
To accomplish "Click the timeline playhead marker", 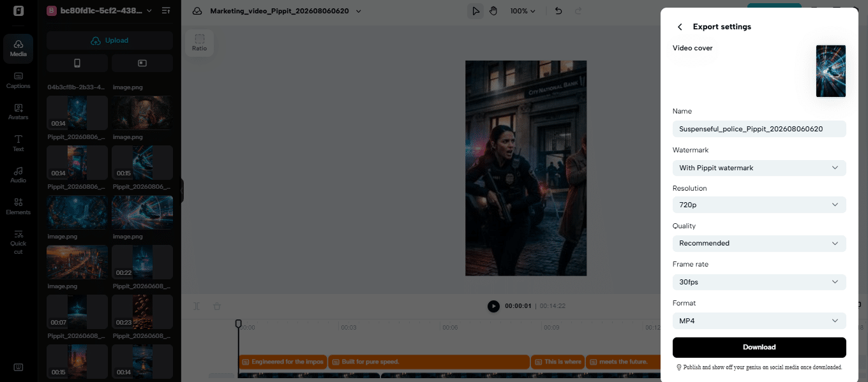I will click(238, 323).
